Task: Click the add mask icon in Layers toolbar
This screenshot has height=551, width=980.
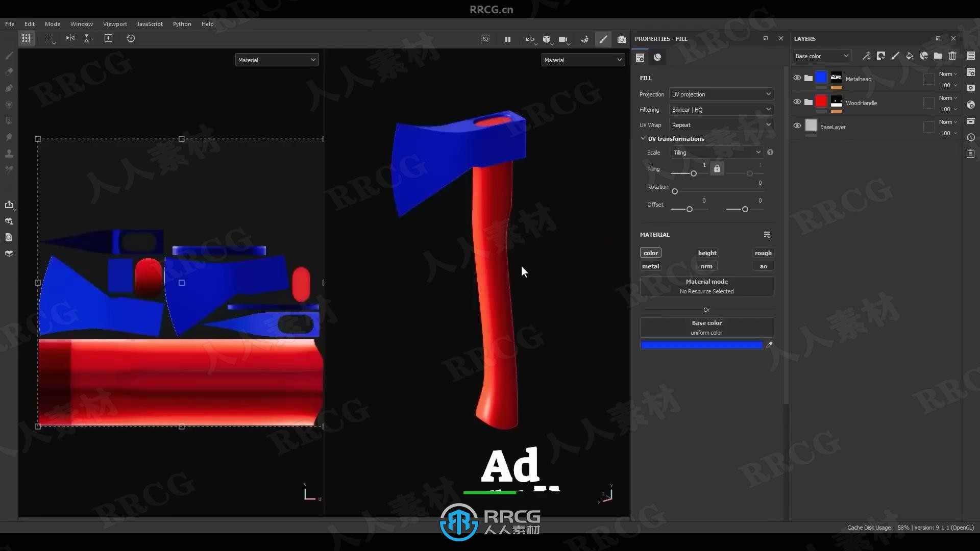Action: [x=881, y=56]
